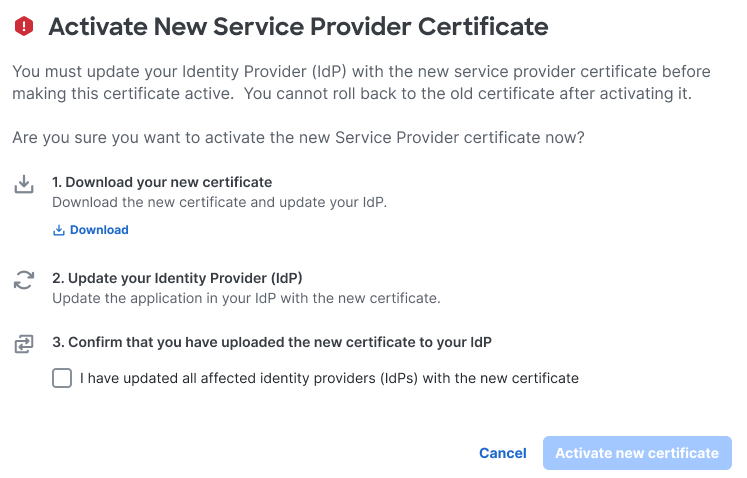The height and width of the screenshot is (478, 747).
Task: Select the 'Activate New Service Provider Certificate' title
Action: click(298, 27)
